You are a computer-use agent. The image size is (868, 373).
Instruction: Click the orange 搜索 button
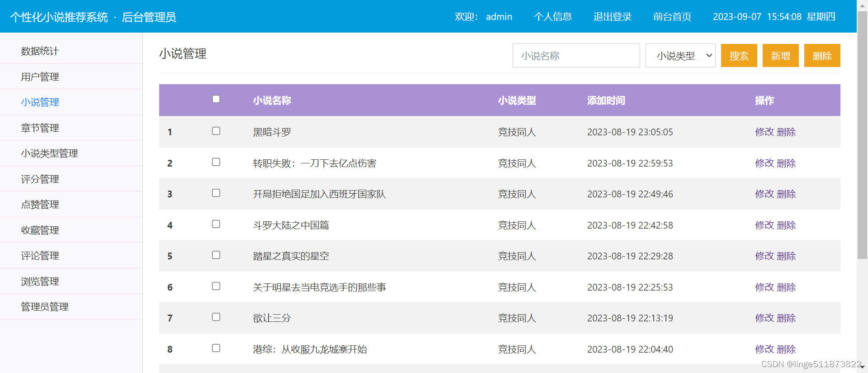[x=739, y=56]
